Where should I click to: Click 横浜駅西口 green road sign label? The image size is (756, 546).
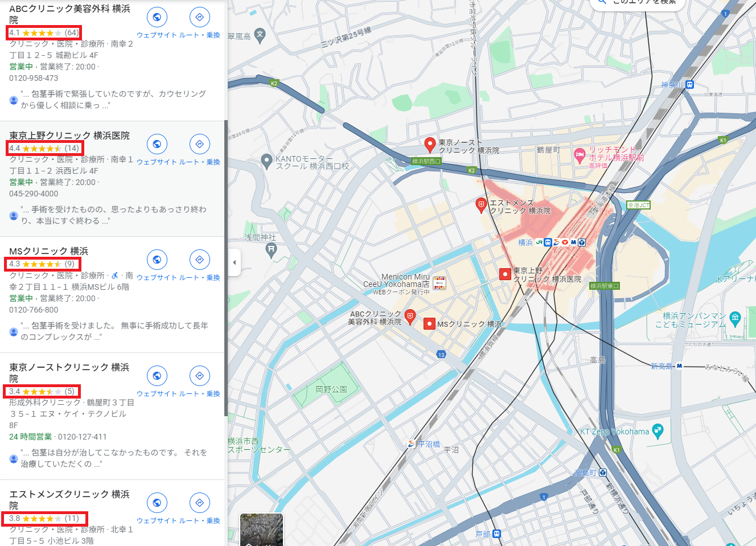pyautogui.click(x=426, y=161)
